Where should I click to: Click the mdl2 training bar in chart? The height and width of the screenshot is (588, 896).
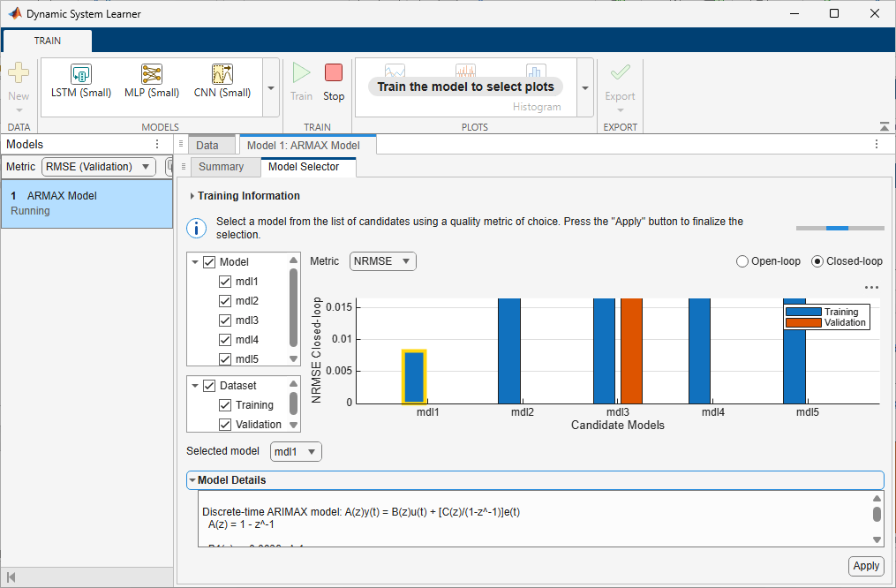[509, 351]
